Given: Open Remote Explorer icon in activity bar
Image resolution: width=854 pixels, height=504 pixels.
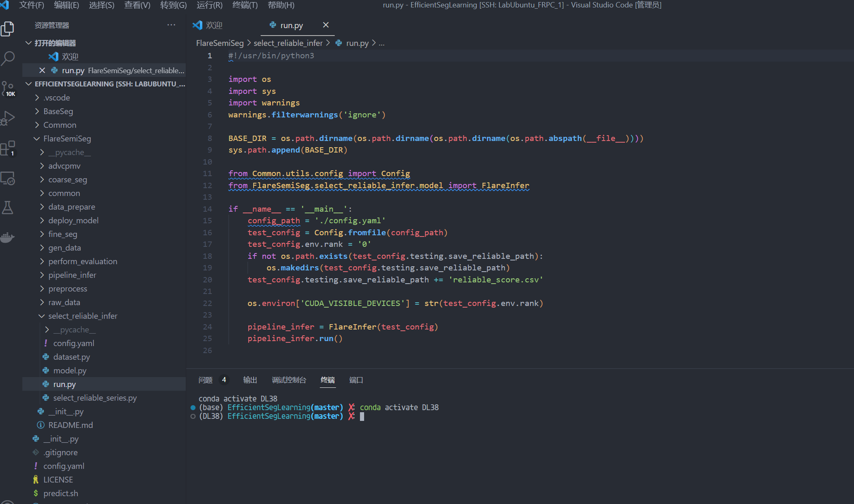Looking at the screenshot, I should coord(8,178).
